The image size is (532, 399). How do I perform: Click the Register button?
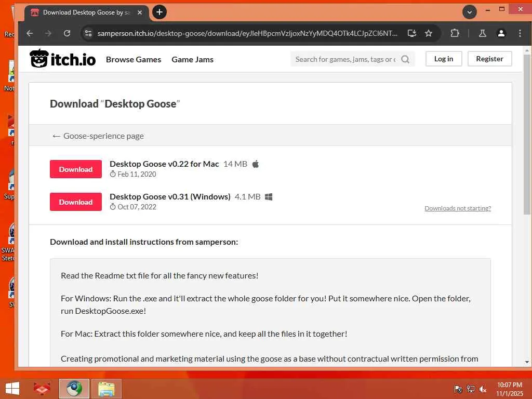coord(489,59)
